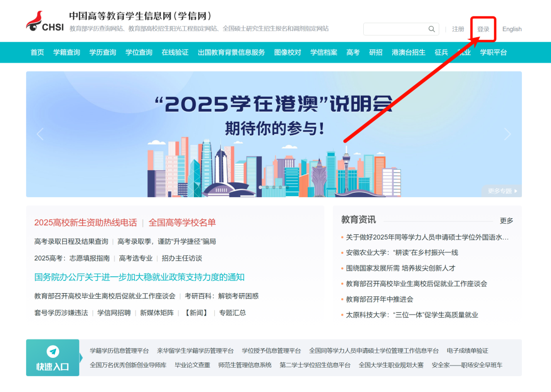Show previous banner slide arrow
551x392 pixels.
point(40,134)
